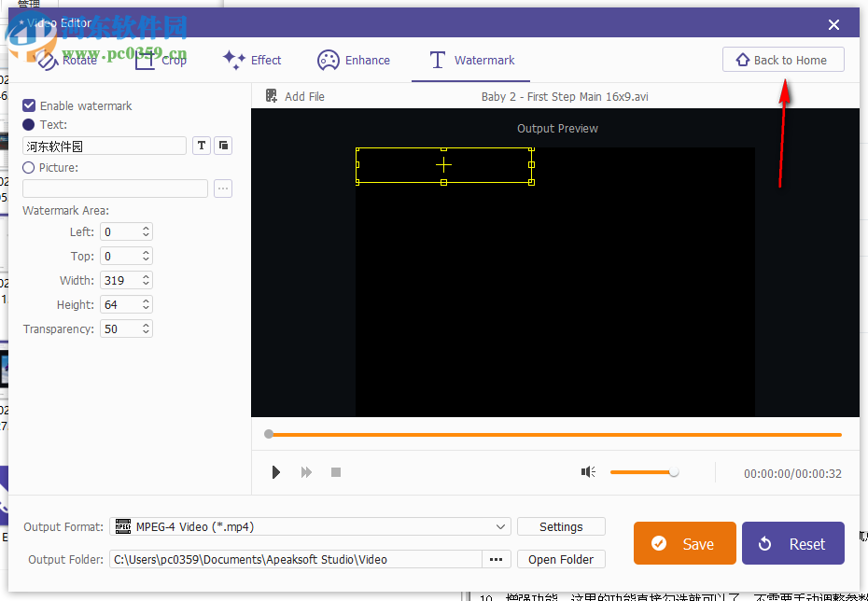Decrease Transparency using its down arrow

147,332
